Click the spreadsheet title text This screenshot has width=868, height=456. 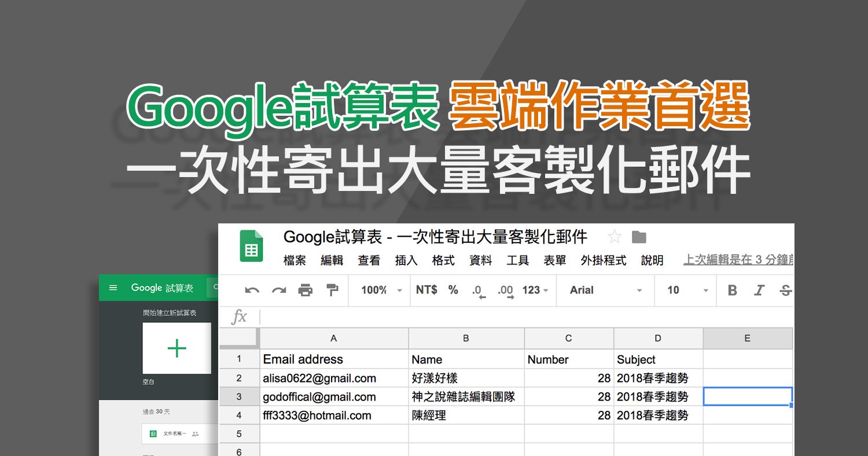[x=435, y=237]
